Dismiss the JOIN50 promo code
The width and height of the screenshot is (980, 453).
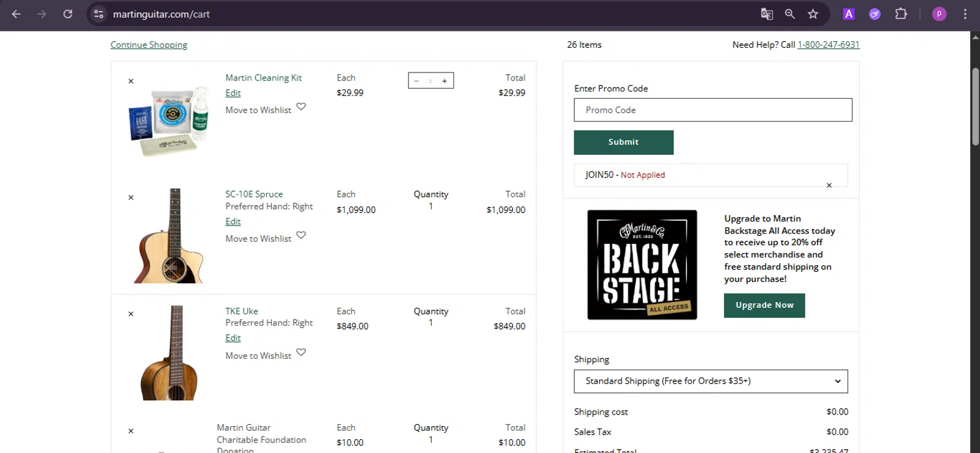pos(829,186)
